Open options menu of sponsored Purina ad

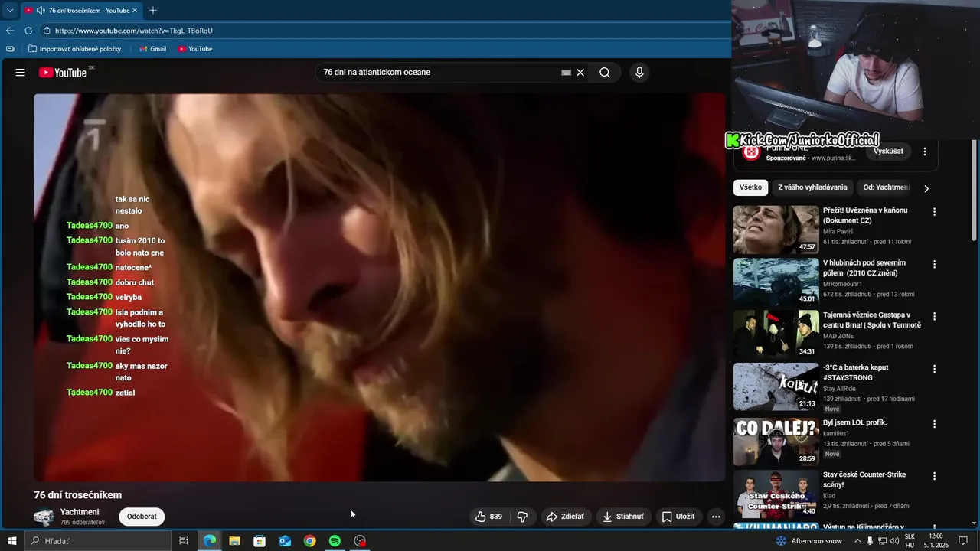tap(925, 152)
